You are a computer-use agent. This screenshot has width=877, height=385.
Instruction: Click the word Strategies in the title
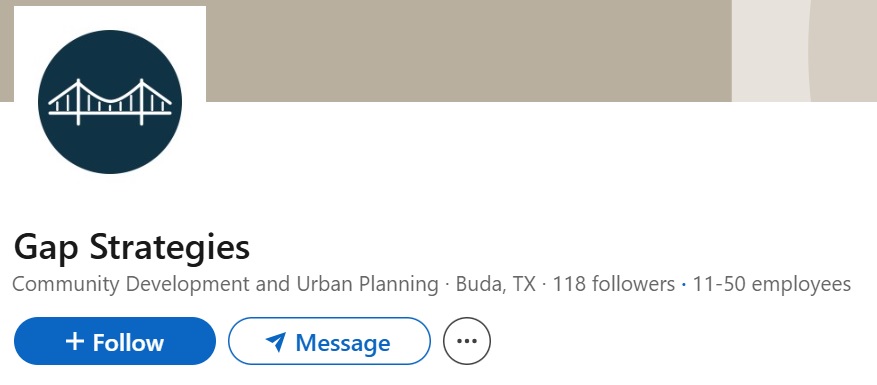169,247
